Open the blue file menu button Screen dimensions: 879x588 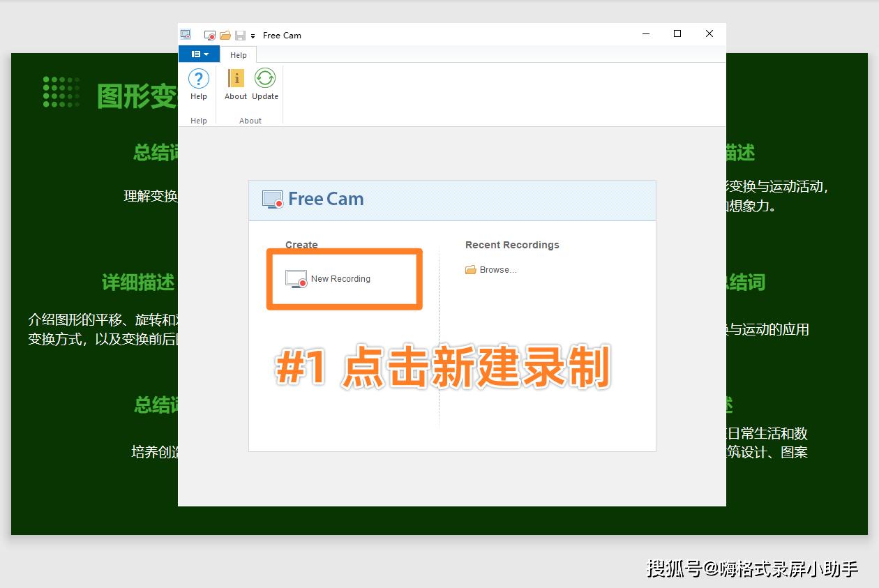coord(199,54)
